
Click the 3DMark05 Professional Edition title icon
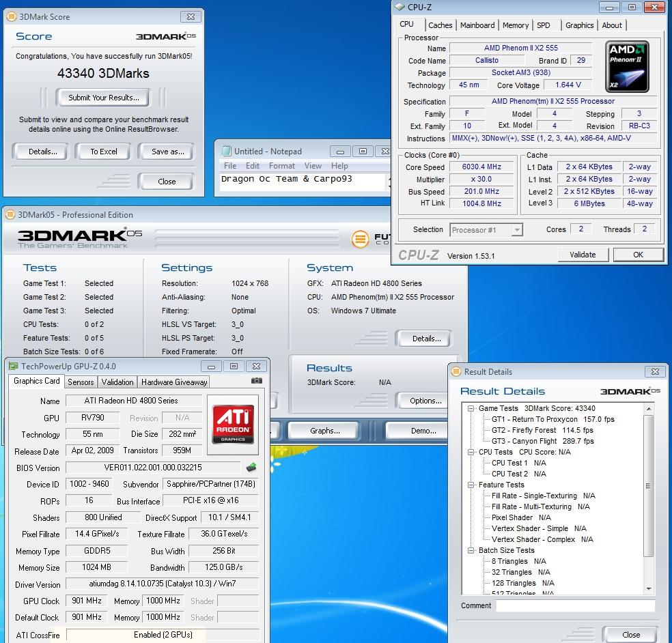[x=10, y=214]
